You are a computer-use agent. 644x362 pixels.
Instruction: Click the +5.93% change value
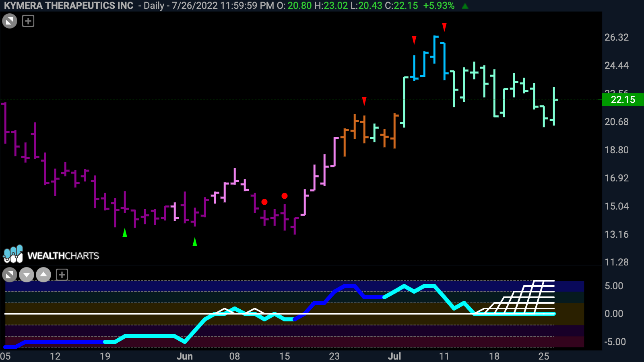tap(439, 6)
